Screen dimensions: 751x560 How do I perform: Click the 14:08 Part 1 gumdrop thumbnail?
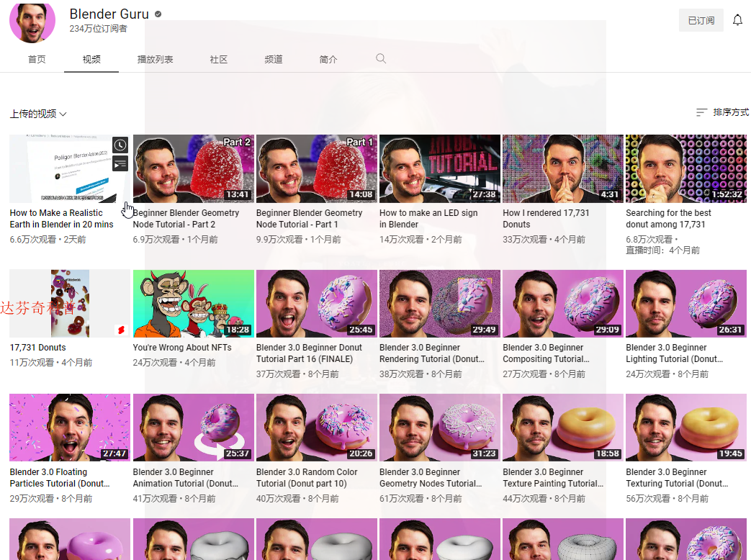[x=317, y=168]
